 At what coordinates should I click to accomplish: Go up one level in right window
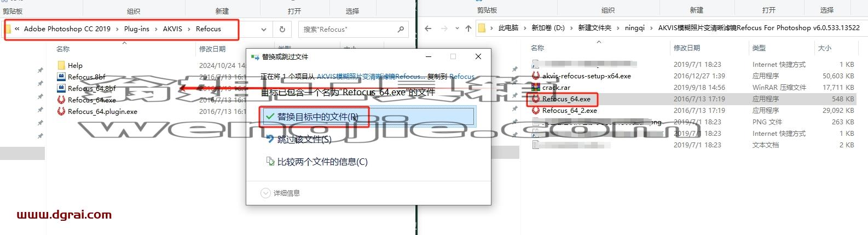point(468,28)
